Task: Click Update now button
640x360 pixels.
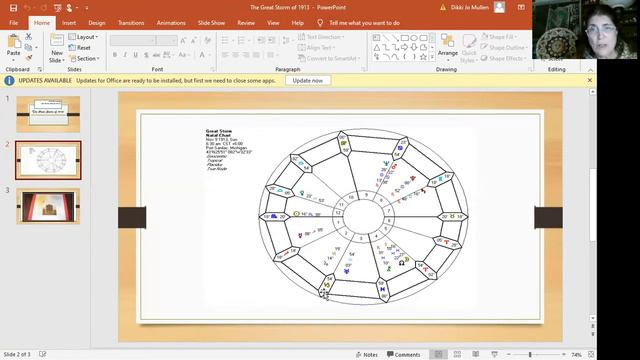Action: pyautogui.click(x=308, y=80)
